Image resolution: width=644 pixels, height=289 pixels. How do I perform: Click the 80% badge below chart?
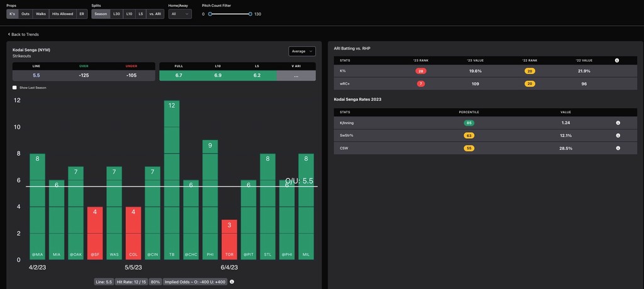(155, 282)
